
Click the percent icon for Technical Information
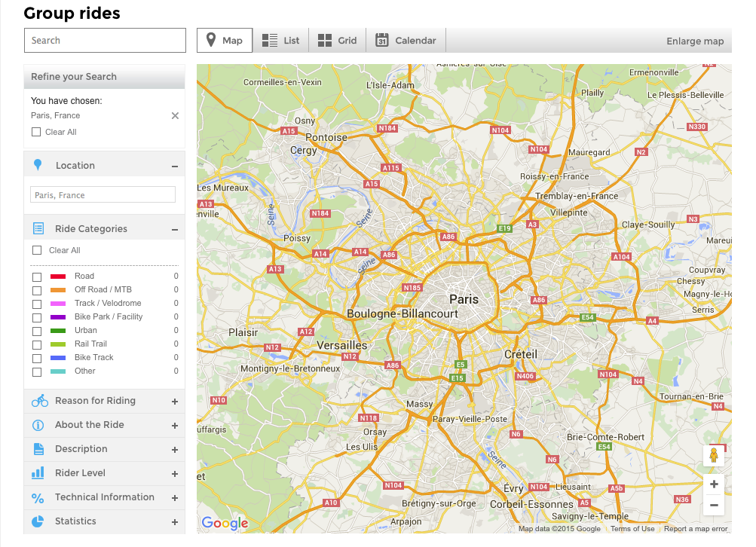(x=38, y=498)
